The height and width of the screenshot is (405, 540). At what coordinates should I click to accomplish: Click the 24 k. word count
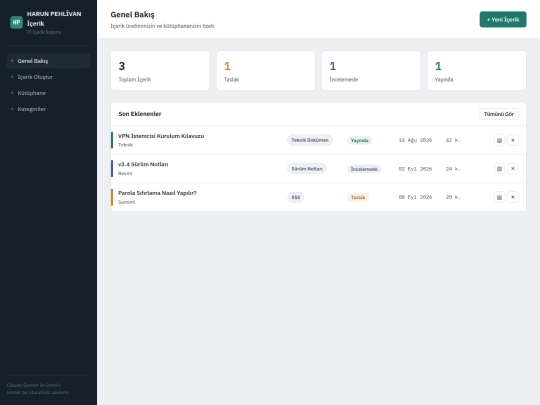453,169
